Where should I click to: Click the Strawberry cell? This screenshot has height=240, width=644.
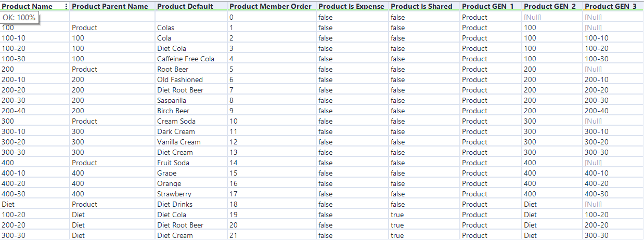click(174, 194)
